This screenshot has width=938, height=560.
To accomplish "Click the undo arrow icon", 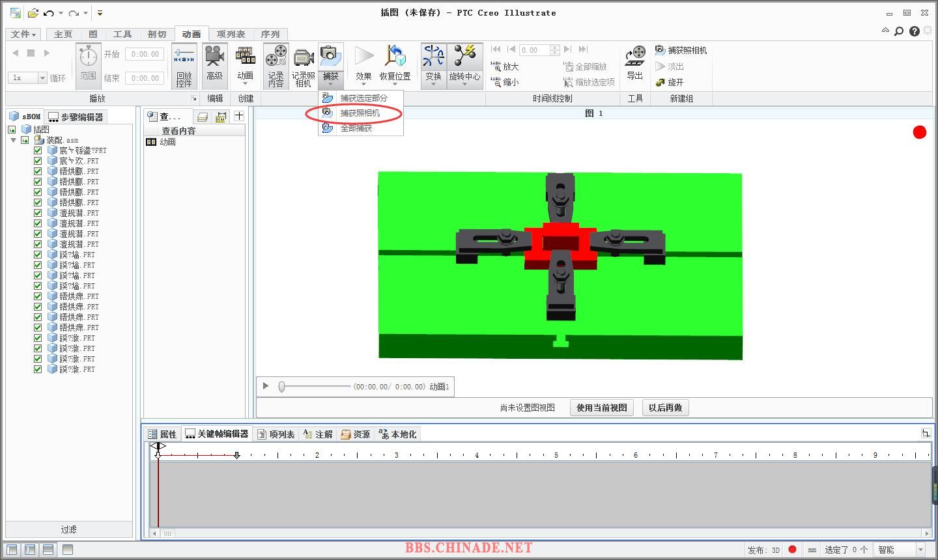I will pyautogui.click(x=49, y=12).
